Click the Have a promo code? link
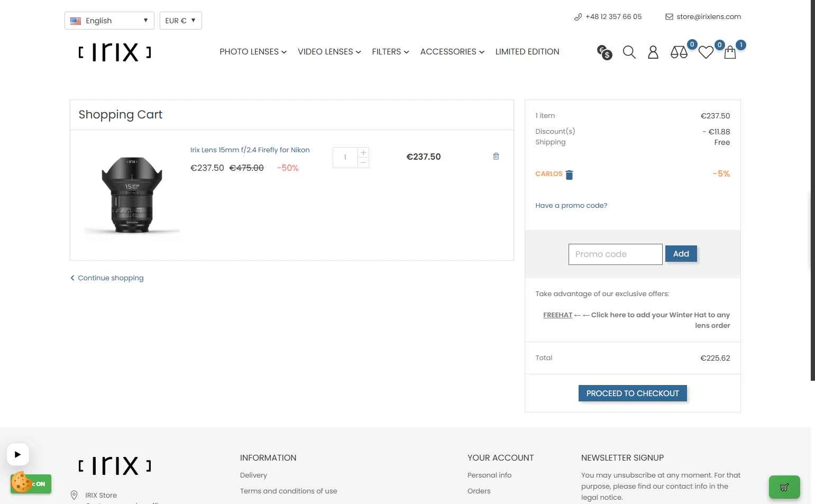This screenshot has height=504, width=815. [x=571, y=206]
